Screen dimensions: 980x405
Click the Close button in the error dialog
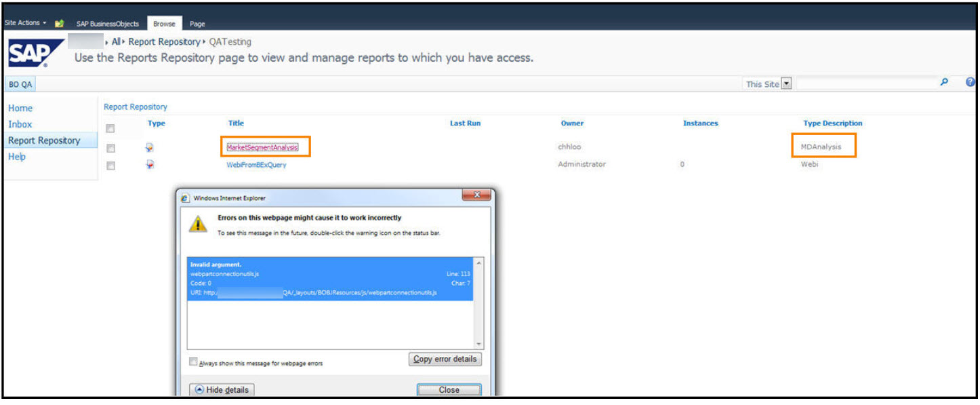click(x=449, y=390)
